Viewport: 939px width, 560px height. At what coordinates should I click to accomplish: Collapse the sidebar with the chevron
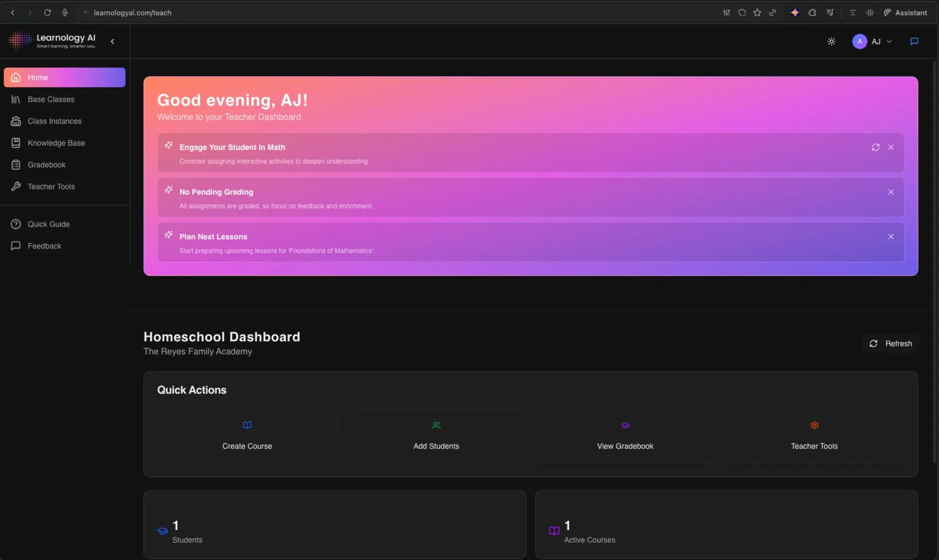coord(113,42)
